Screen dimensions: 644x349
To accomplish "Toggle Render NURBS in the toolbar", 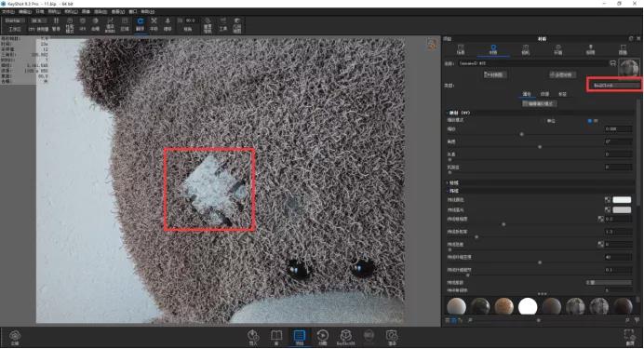I will pos(110,24).
